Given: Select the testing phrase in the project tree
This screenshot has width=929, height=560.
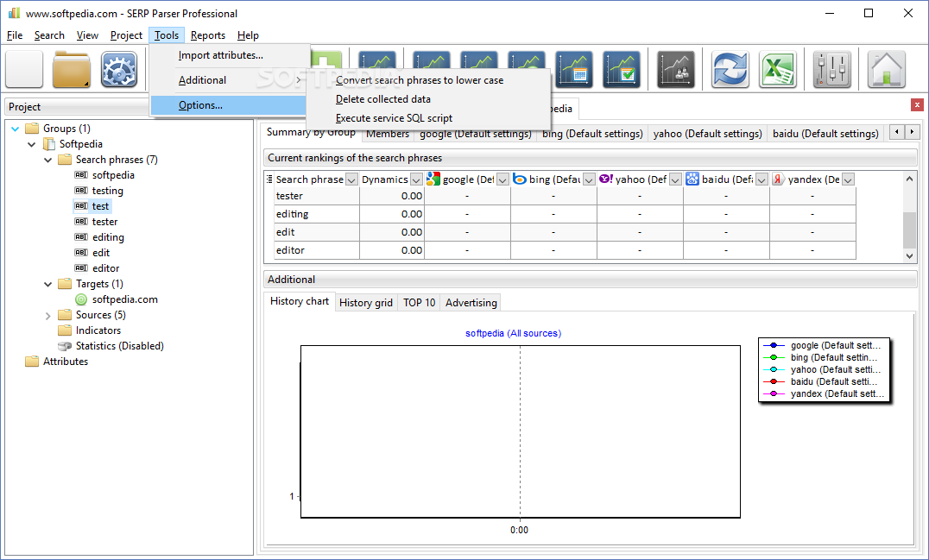Looking at the screenshot, I should 108,191.
